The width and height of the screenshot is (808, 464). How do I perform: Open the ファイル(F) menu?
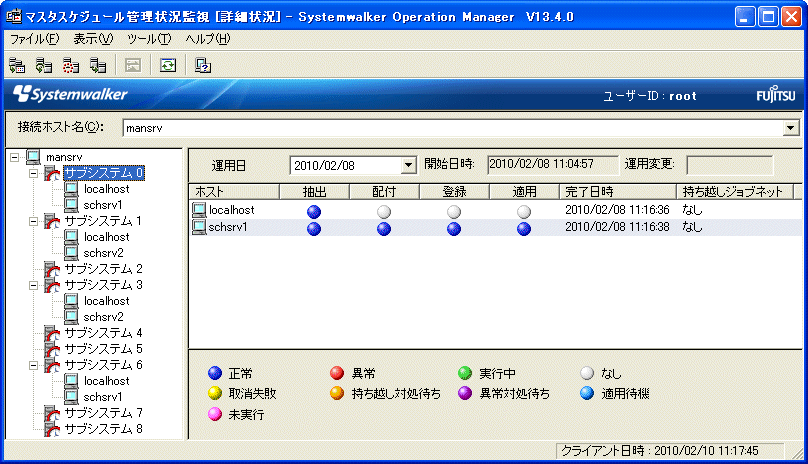[x=35, y=39]
